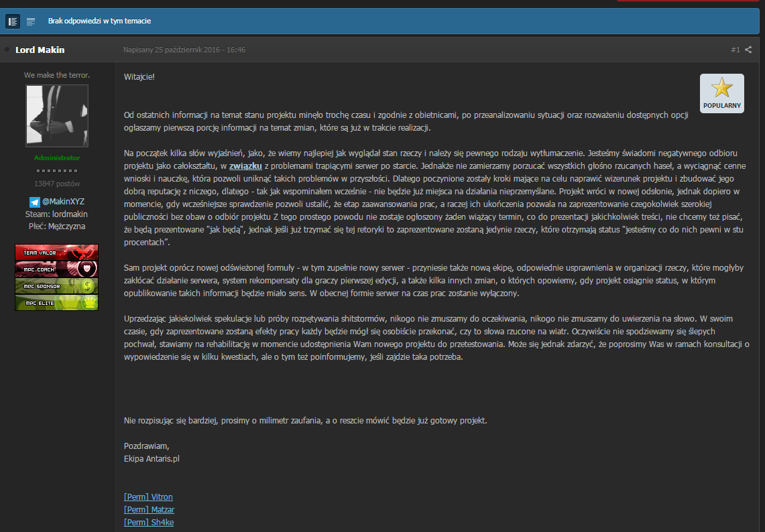Open the bold 'związku' link in the post
Viewport: 765px width, 532px height.
(x=245, y=165)
